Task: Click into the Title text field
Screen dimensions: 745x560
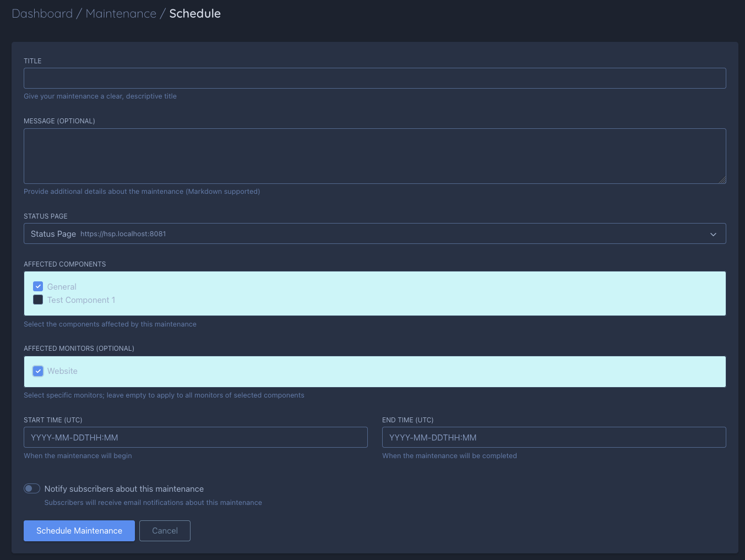Action: coord(374,78)
